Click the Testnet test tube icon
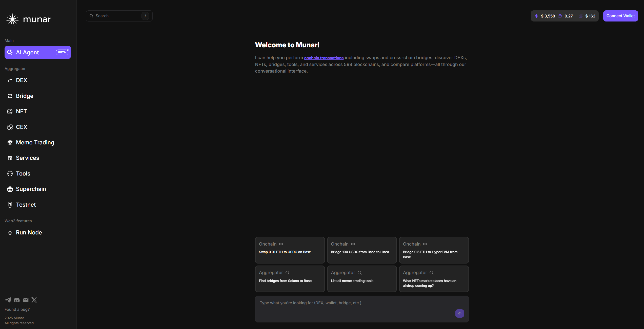The width and height of the screenshot is (644, 329). coord(10,205)
